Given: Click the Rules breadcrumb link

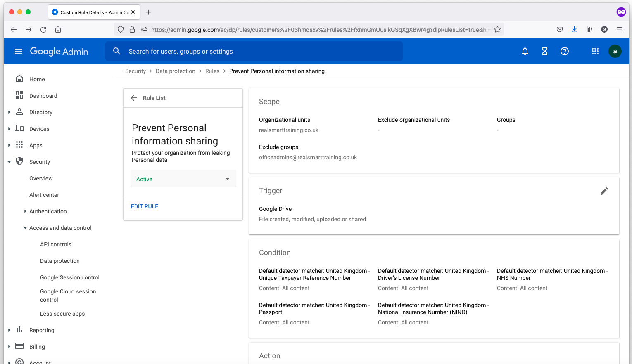Looking at the screenshot, I should tap(212, 71).
